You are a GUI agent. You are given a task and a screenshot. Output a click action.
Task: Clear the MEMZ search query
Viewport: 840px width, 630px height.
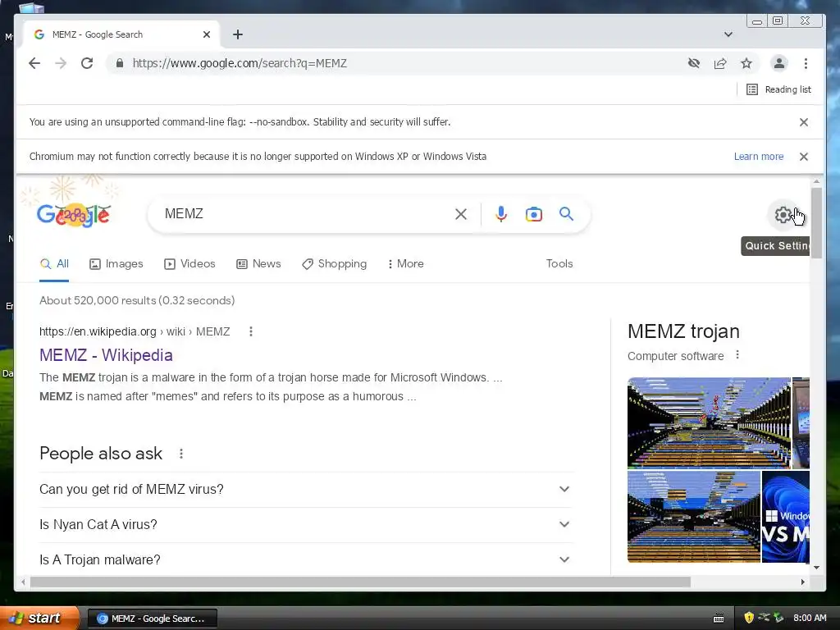pyautogui.click(x=461, y=214)
